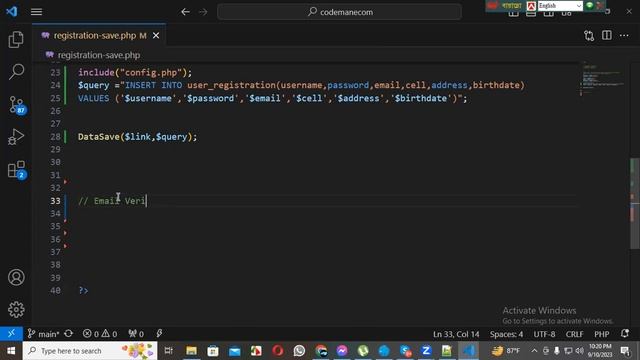The width and height of the screenshot is (640, 360).
Task: Click the $query = INSERT INTO statement line
Action: (301, 85)
